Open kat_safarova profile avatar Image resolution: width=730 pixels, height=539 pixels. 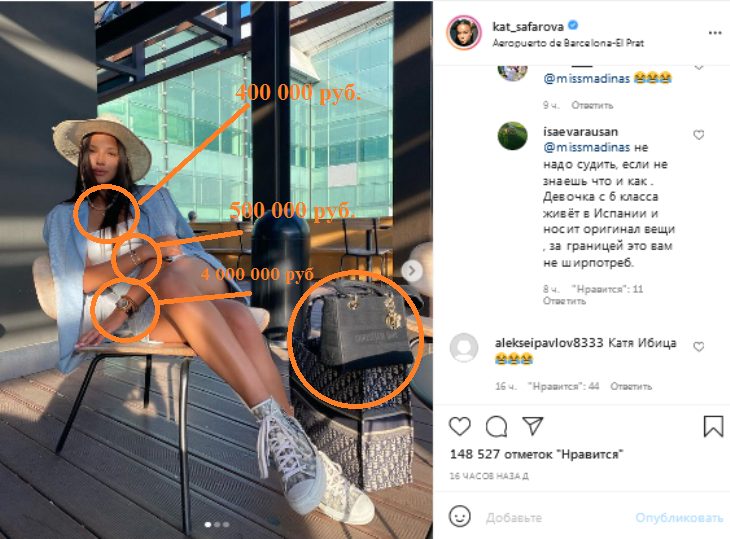463,33
